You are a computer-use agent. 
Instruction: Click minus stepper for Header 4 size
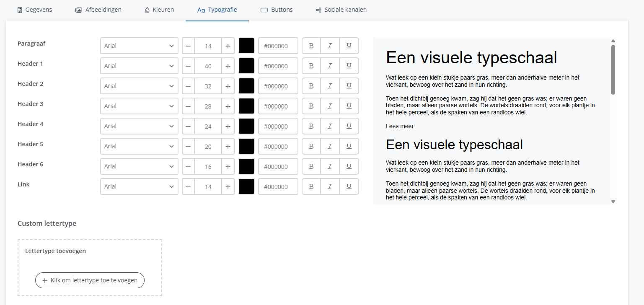click(188, 126)
